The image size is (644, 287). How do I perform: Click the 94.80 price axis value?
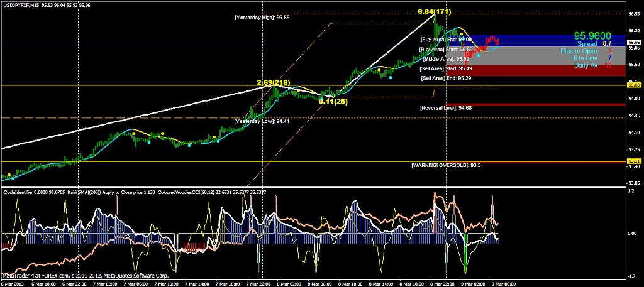(x=634, y=99)
